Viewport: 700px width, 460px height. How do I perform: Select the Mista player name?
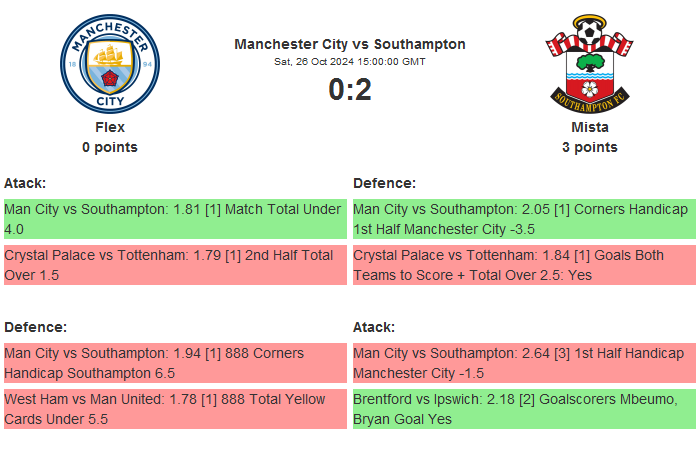pos(589,127)
